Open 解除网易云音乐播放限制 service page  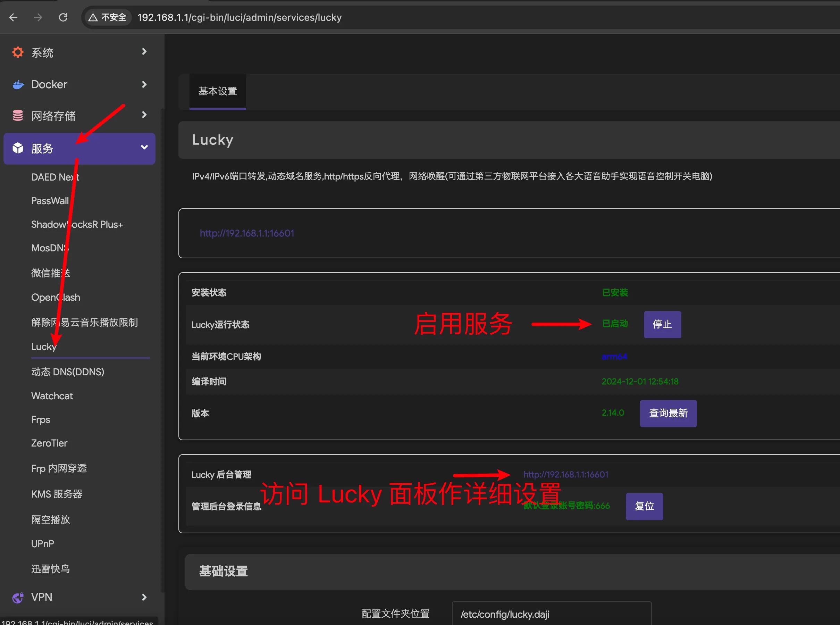84,322
